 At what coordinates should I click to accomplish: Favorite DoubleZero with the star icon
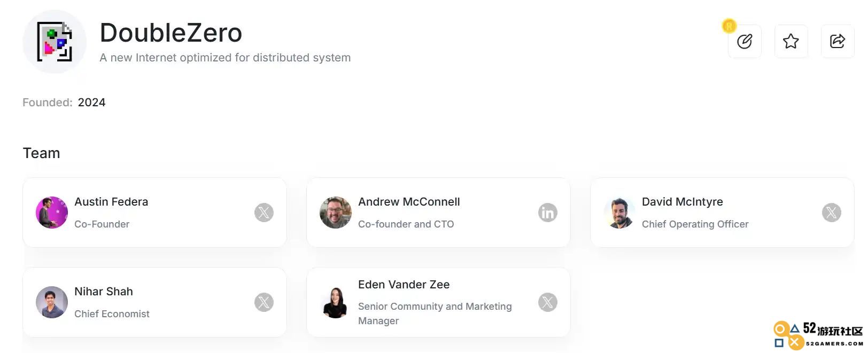[x=791, y=41]
